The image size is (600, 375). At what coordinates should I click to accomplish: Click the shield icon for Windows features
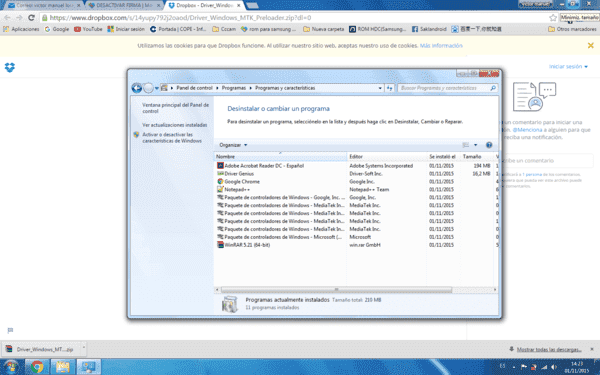(x=136, y=135)
